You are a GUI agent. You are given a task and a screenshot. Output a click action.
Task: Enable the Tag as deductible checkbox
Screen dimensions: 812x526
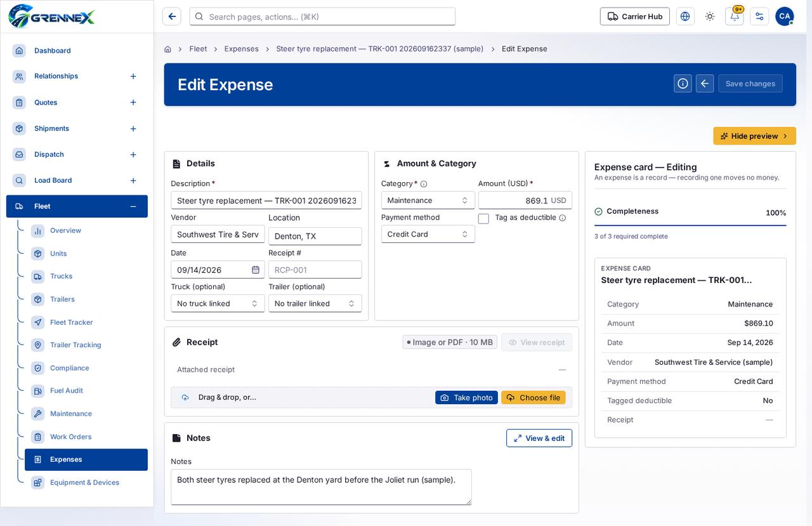[x=483, y=218]
